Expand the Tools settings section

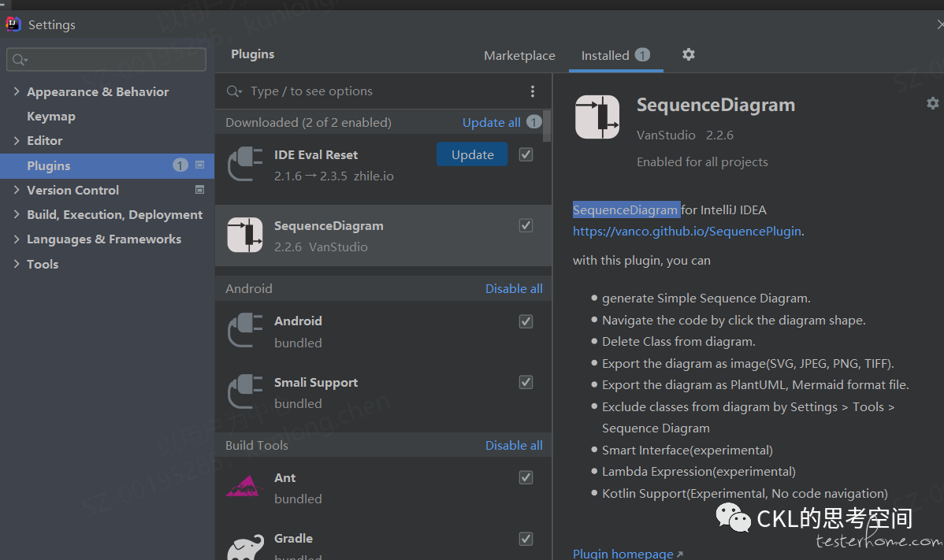click(x=17, y=263)
